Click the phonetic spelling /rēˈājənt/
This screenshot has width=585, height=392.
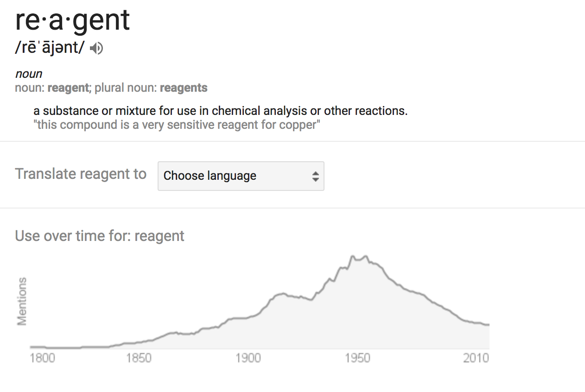tap(50, 48)
